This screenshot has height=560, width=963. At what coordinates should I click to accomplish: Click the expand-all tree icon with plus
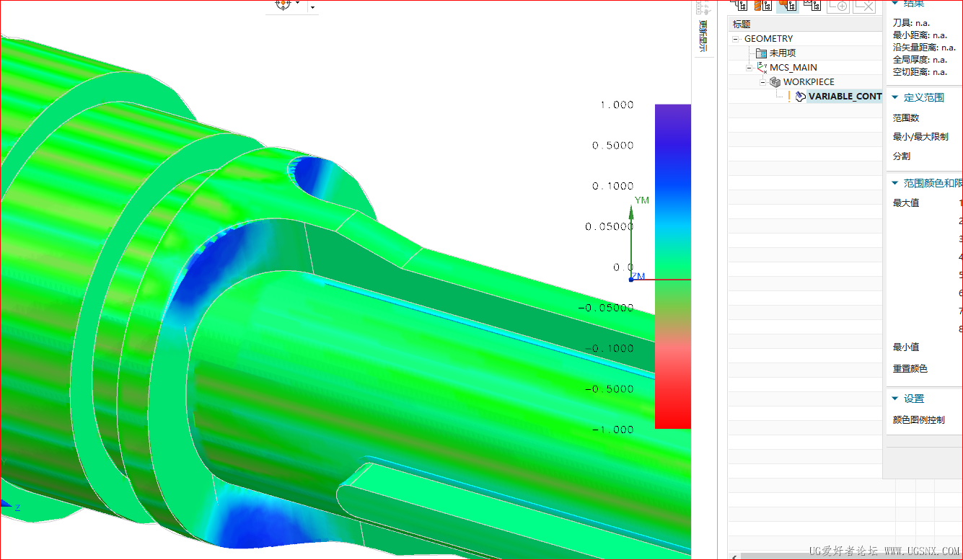(837, 5)
